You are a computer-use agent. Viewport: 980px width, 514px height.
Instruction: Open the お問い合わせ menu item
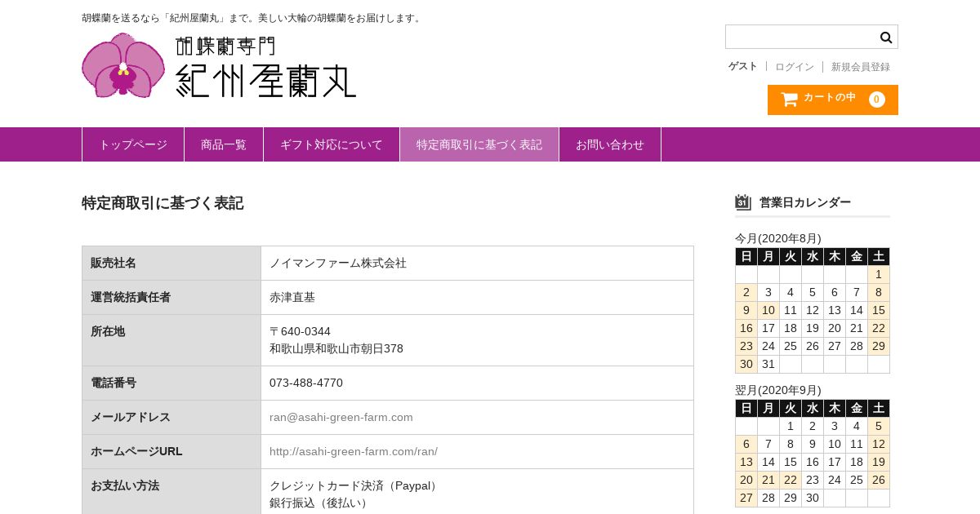[610, 144]
